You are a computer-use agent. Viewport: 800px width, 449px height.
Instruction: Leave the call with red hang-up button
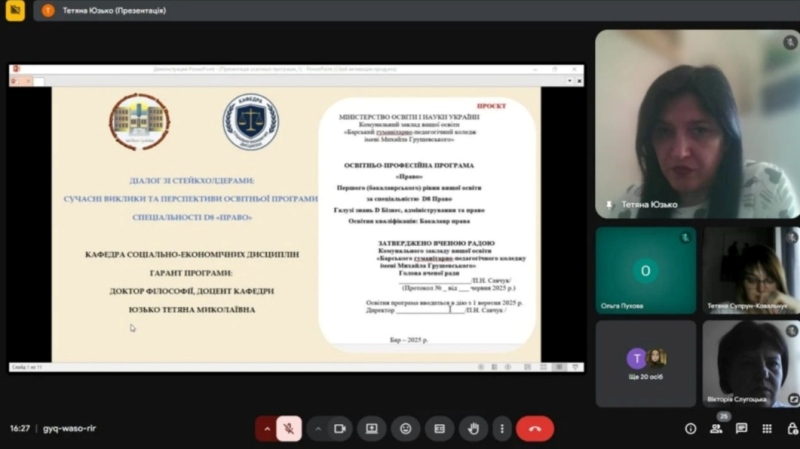click(x=535, y=429)
